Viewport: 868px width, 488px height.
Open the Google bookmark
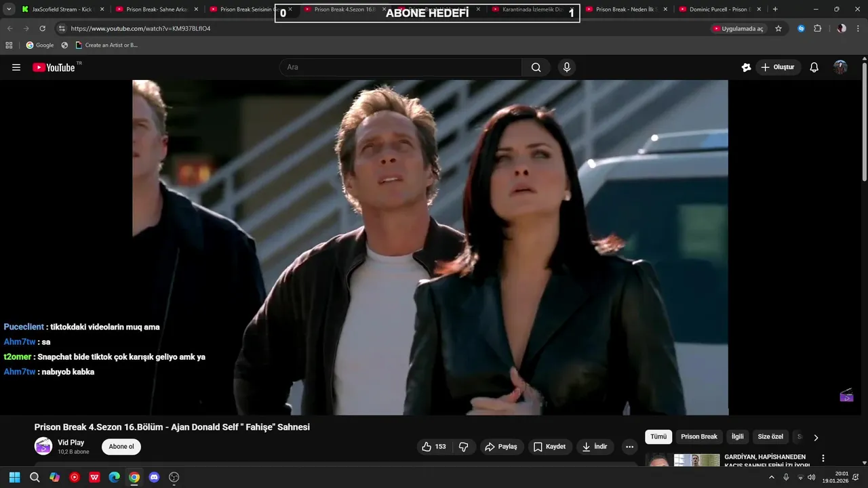click(40, 45)
